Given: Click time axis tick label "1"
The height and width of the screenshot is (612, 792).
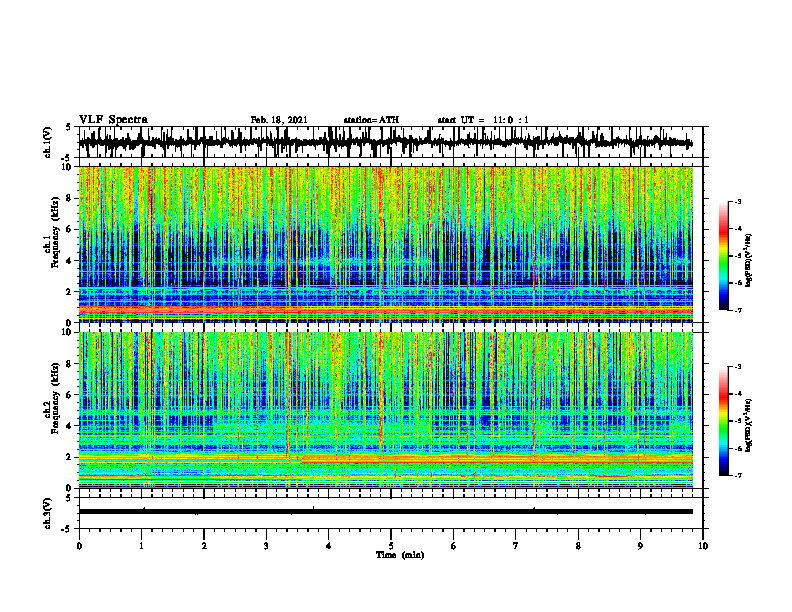Looking at the screenshot, I should (141, 546).
